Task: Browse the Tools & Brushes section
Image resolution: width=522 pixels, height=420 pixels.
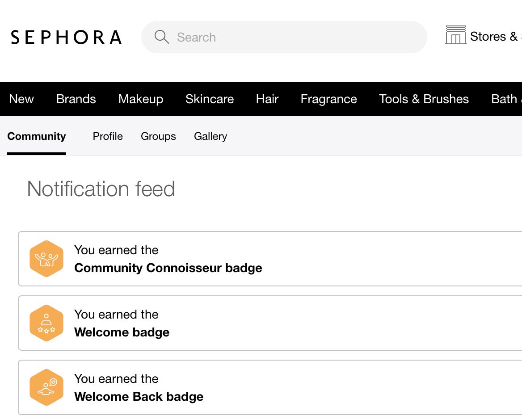Action: click(x=424, y=99)
